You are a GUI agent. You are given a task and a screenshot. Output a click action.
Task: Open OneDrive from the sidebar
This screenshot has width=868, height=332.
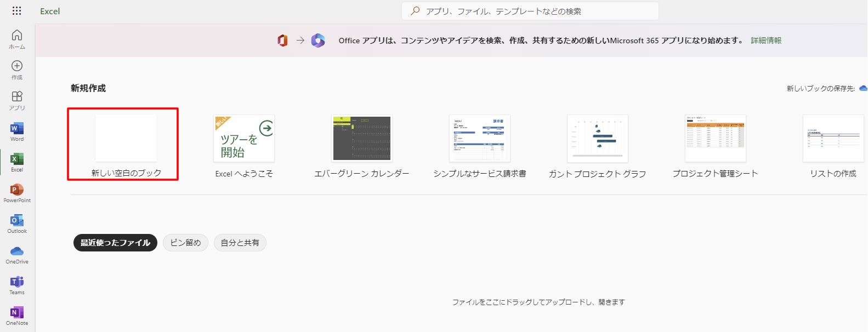click(x=17, y=254)
